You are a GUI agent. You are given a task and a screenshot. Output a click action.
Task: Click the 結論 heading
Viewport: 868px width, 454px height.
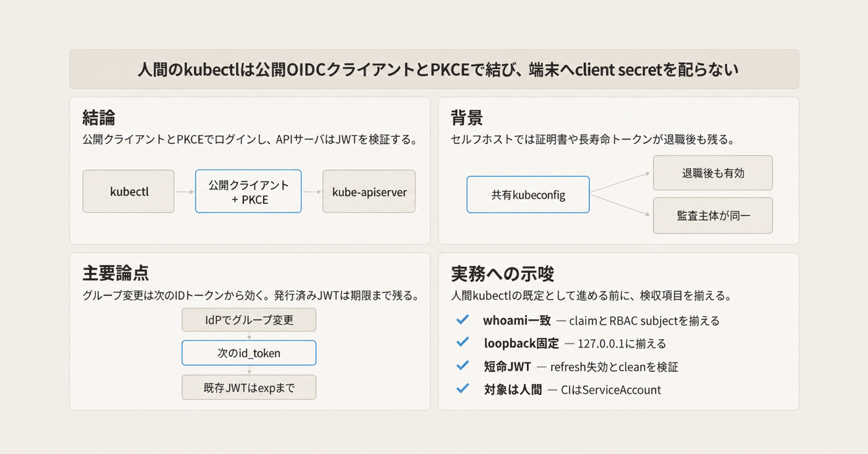click(99, 118)
